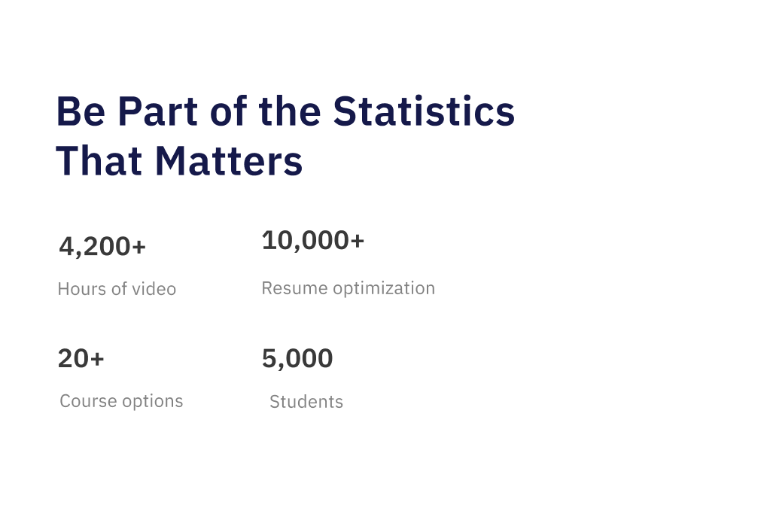Click the word "Course" under 20+
Viewport: 761px width, 532px height.
click(84, 401)
